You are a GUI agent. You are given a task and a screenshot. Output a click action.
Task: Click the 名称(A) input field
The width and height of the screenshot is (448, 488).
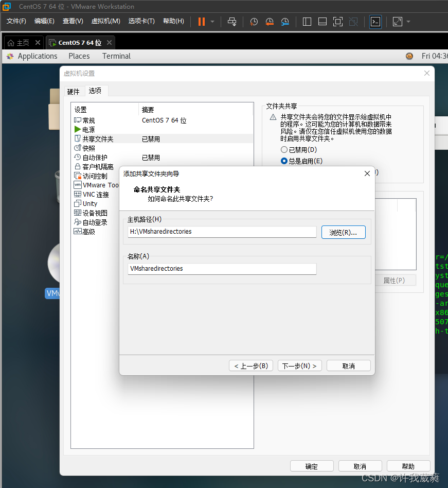222,269
